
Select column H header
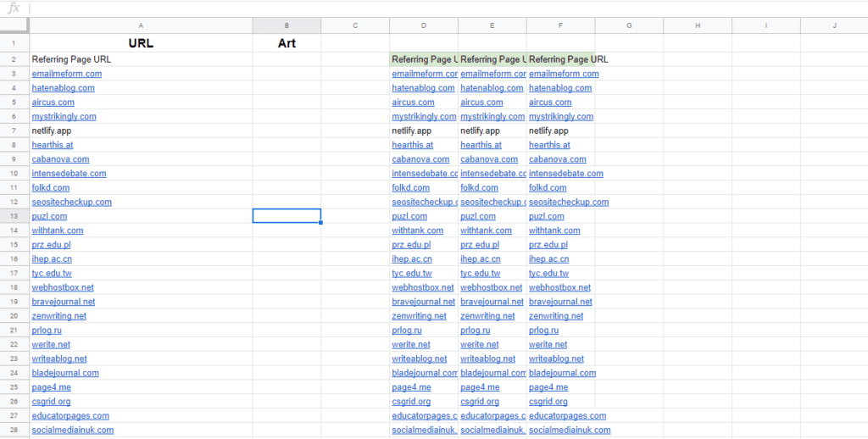(698, 25)
